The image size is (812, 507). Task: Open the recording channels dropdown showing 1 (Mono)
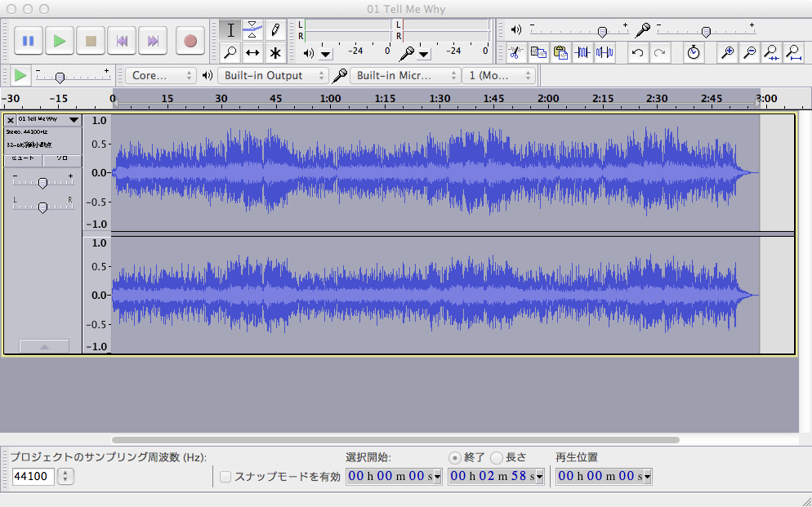tap(498, 73)
